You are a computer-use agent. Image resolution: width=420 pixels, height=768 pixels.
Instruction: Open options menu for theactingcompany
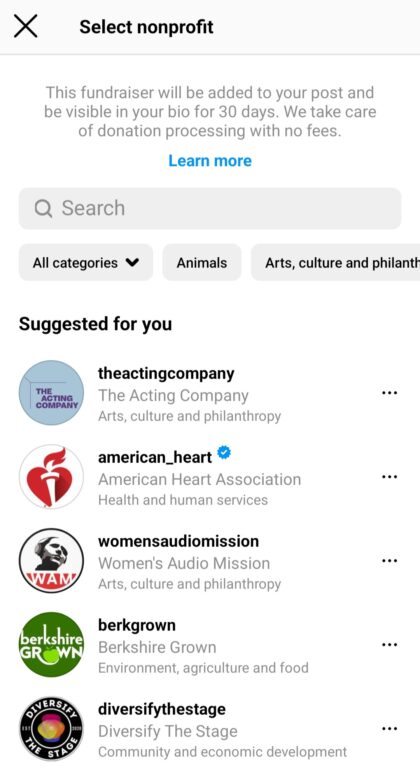coord(389,393)
